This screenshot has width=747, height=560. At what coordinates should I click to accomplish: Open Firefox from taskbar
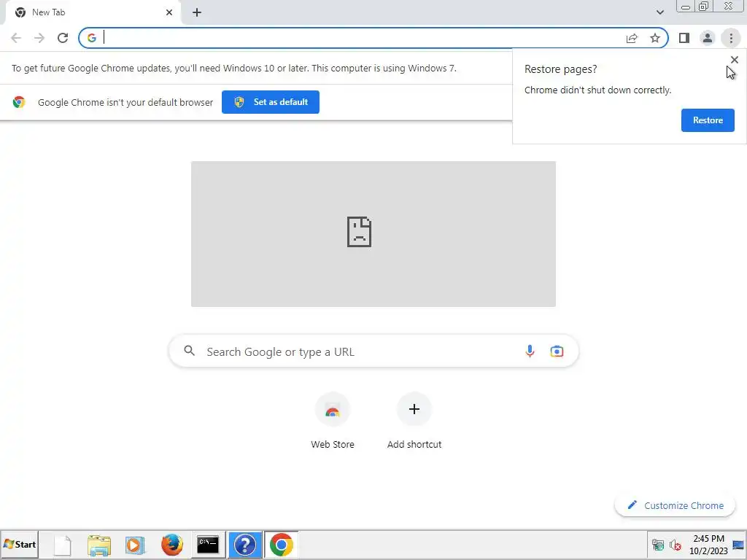[x=172, y=545]
